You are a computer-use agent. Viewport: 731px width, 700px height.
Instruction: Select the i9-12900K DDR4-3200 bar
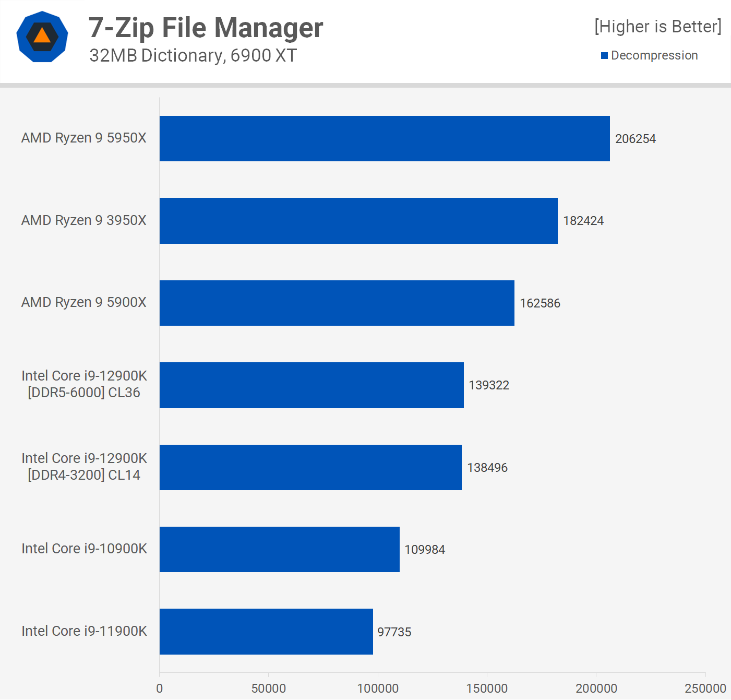click(x=310, y=468)
